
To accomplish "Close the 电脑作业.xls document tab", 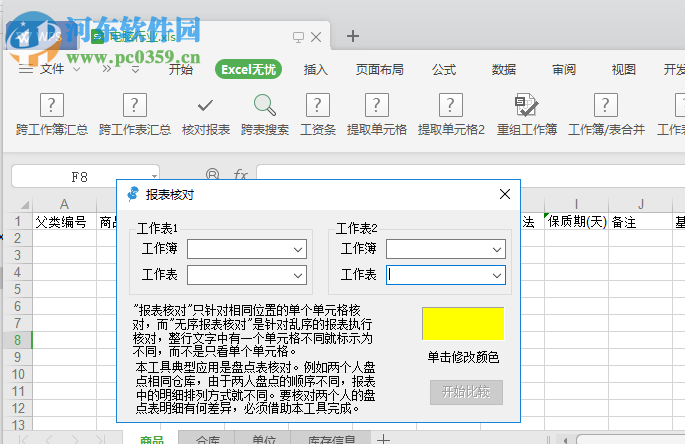I will pyautogui.click(x=316, y=37).
